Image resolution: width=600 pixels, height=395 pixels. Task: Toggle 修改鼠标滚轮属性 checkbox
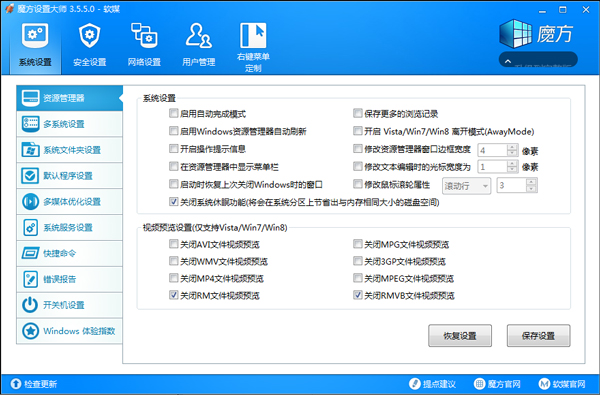click(357, 184)
